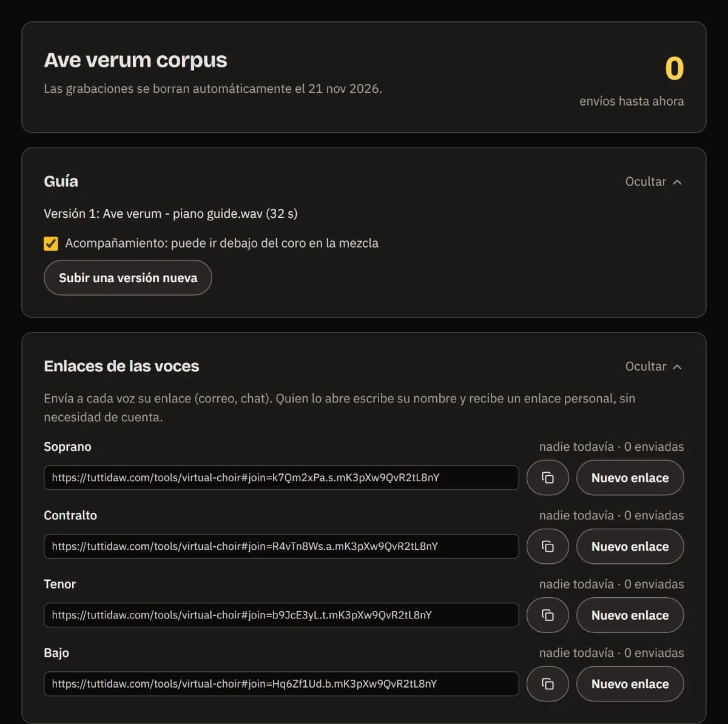Click the Tenor voice label
The height and width of the screenshot is (724, 728).
point(59,584)
